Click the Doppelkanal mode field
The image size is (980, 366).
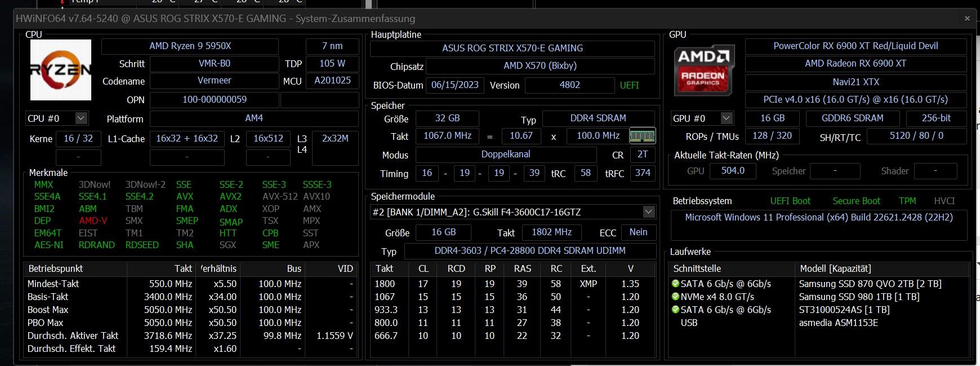point(506,155)
